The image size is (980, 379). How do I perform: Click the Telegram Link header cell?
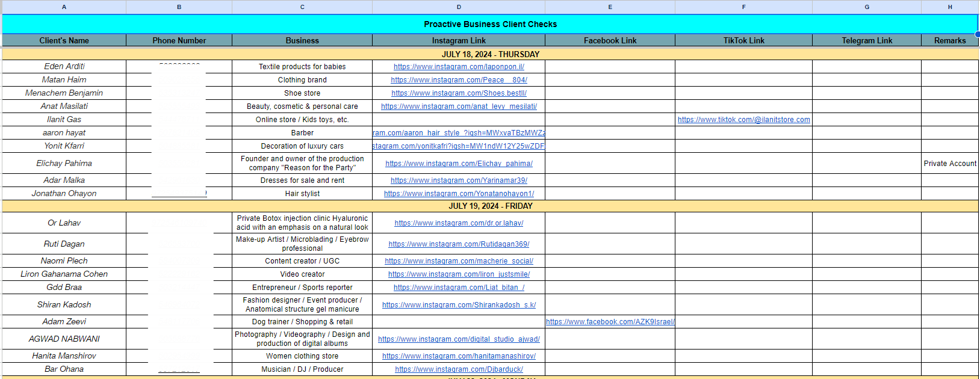pos(867,40)
